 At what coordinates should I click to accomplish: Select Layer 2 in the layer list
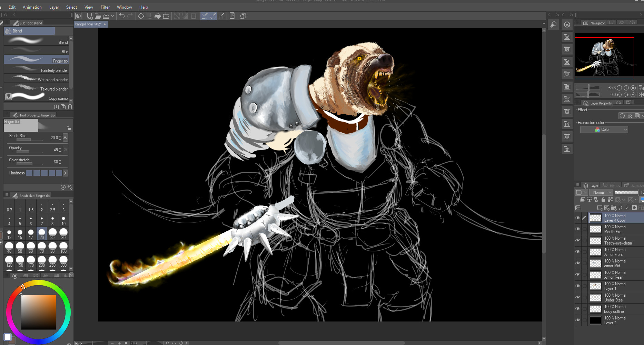616,320
